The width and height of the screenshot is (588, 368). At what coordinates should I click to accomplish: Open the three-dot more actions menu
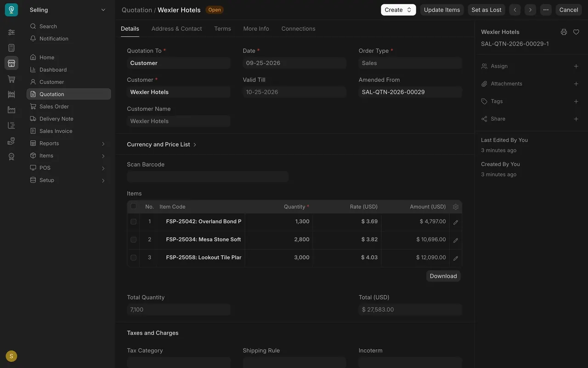click(x=546, y=10)
